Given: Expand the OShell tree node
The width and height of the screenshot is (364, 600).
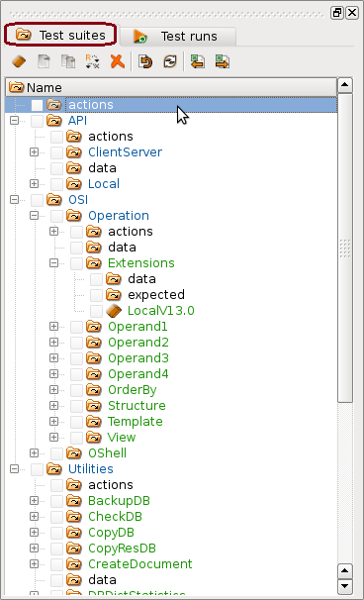Looking at the screenshot, I should (34, 453).
